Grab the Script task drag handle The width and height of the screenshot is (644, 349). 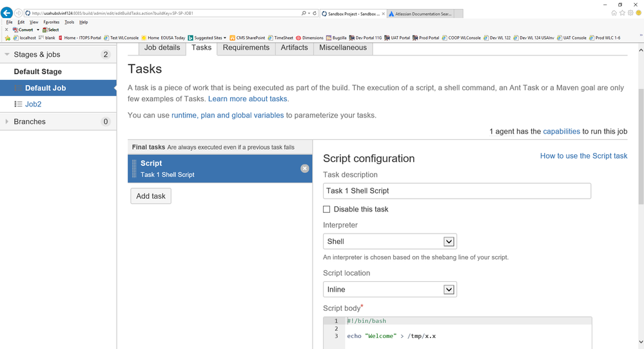coord(134,168)
